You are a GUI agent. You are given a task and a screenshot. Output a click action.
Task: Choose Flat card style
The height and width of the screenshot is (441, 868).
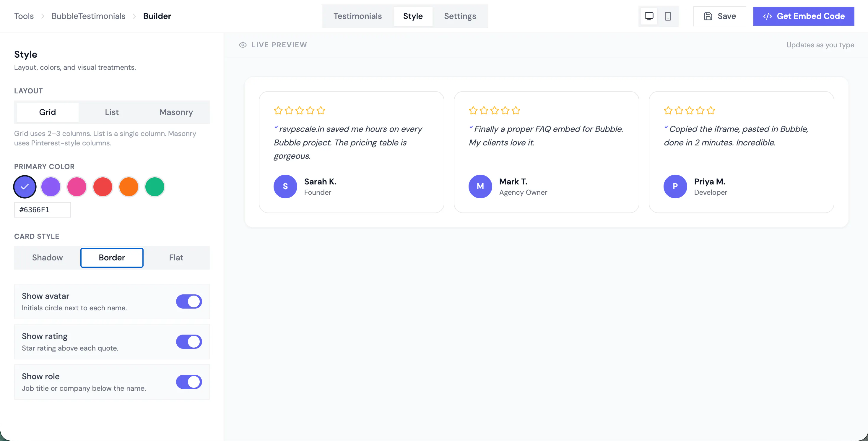[x=176, y=257]
